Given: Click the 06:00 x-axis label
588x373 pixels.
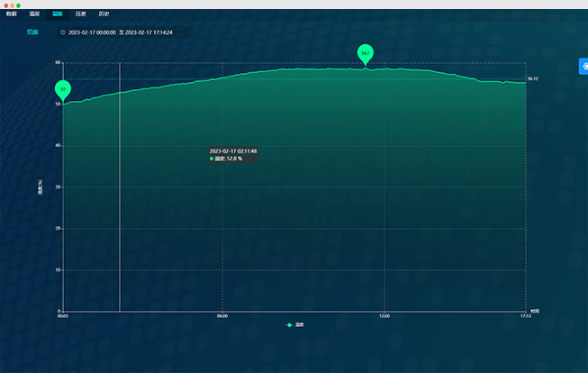Looking at the screenshot, I should [x=222, y=316].
